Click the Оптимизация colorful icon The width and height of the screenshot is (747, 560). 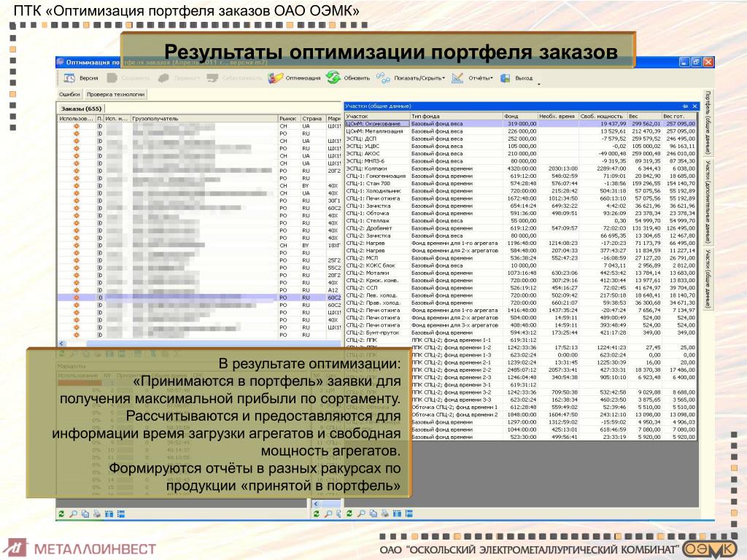coord(275,78)
